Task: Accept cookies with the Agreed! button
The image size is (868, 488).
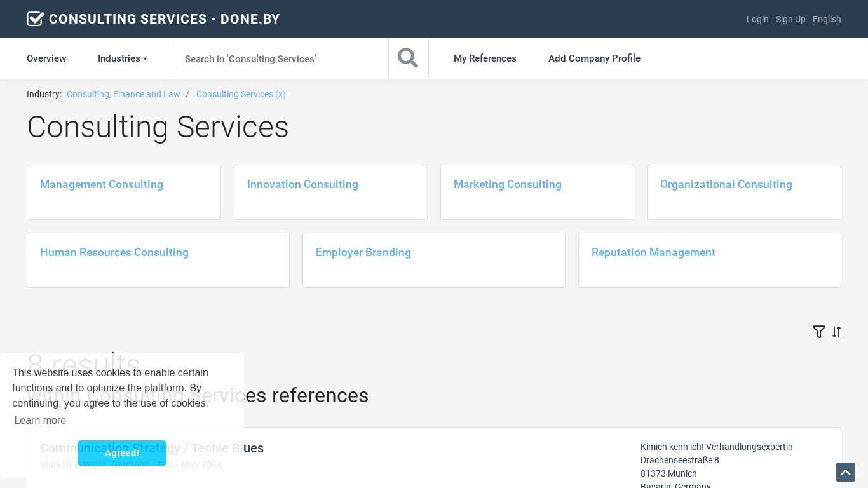Action: (x=122, y=453)
